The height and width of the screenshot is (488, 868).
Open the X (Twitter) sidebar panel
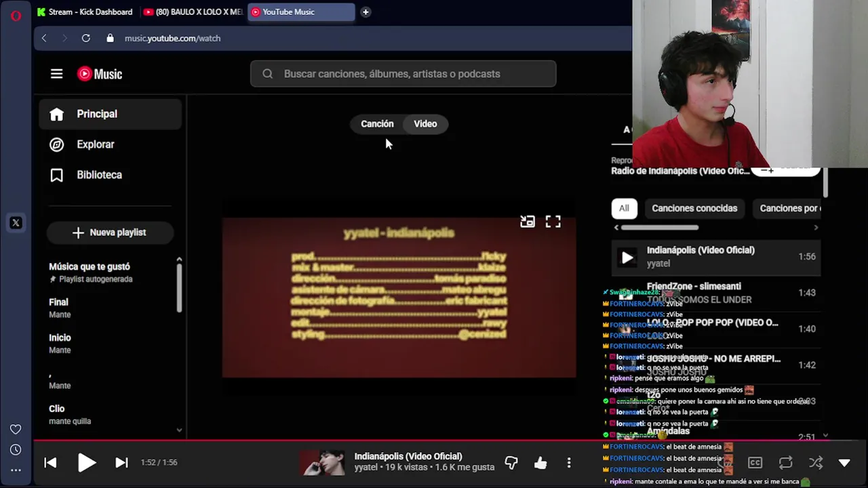point(16,223)
